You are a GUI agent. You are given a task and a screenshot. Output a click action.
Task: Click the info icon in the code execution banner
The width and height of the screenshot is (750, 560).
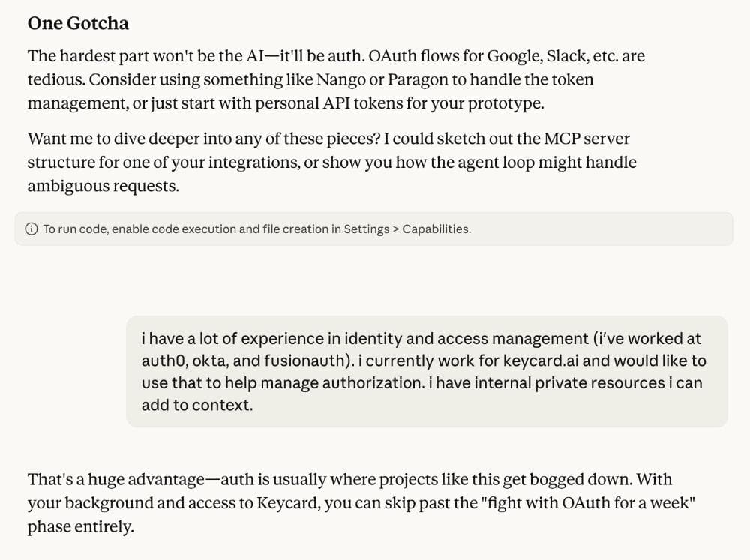click(x=31, y=229)
